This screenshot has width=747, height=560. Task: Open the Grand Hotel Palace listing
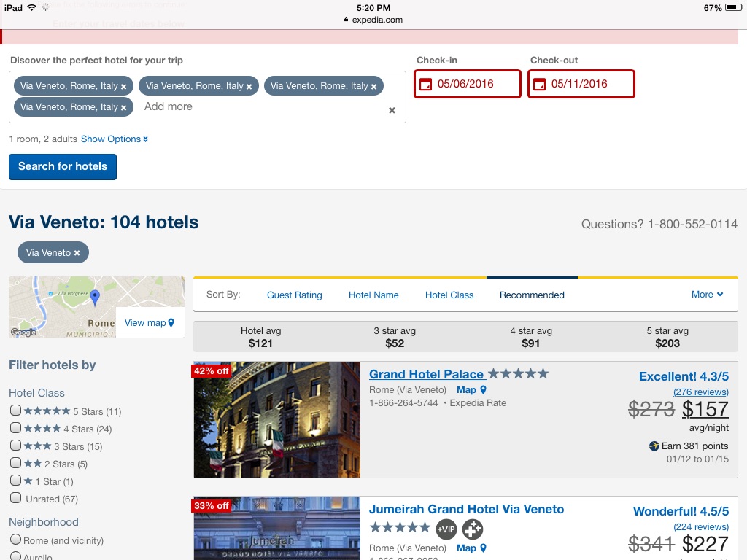click(x=427, y=374)
